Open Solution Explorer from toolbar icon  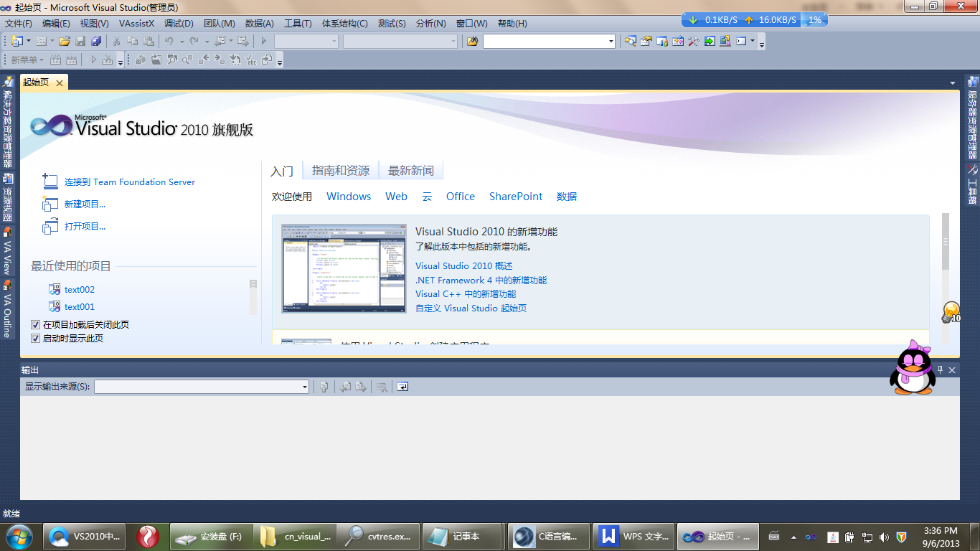pyautogui.click(x=631, y=41)
